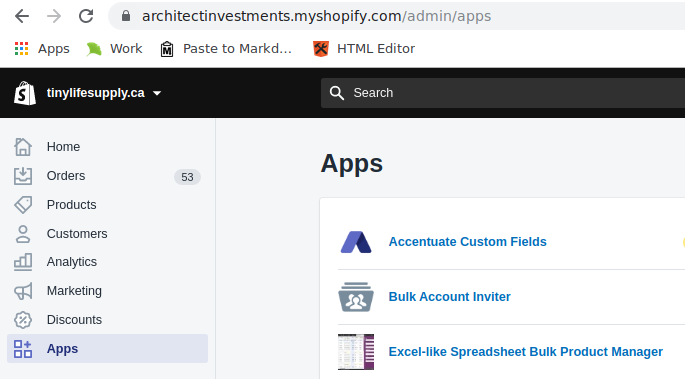
Task: Open Orders in the sidebar
Action: coord(66,176)
